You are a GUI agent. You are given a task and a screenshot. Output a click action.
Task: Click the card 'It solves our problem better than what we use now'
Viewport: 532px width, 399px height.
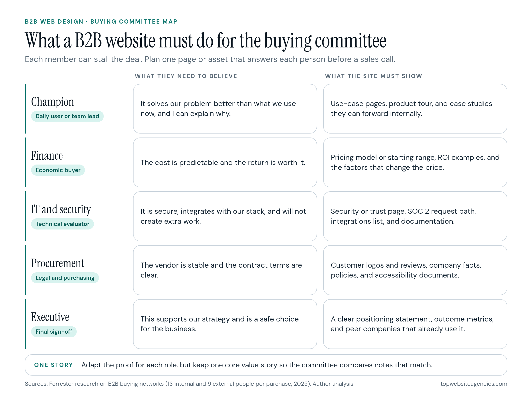(225, 109)
